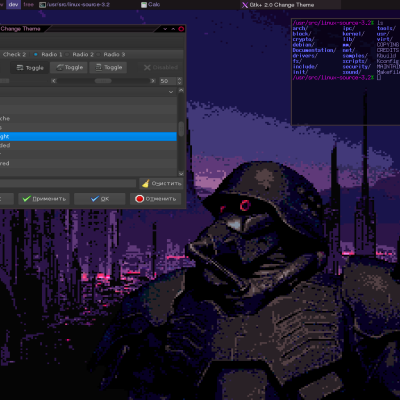The width and height of the screenshot is (400, 400).
Task: Select the Radio 2 option
Action: click(x=80, y=54)
